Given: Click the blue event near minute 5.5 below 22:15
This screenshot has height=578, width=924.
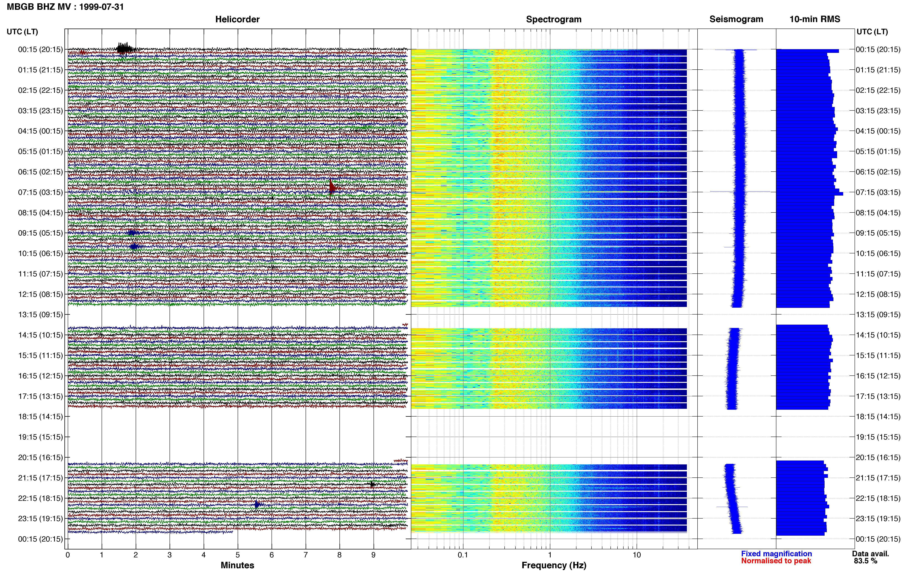Looking at the screenshot, I should 257,505.
